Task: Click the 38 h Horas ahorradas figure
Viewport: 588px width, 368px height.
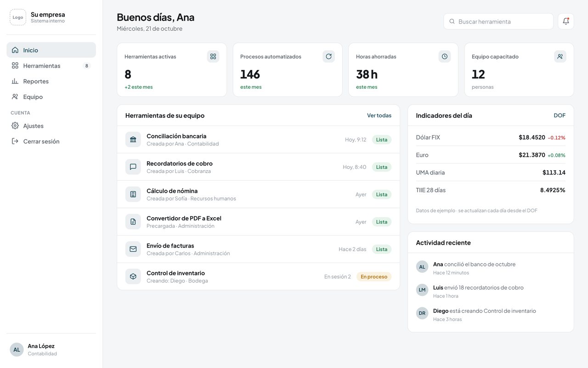Action: pos(367,74)
